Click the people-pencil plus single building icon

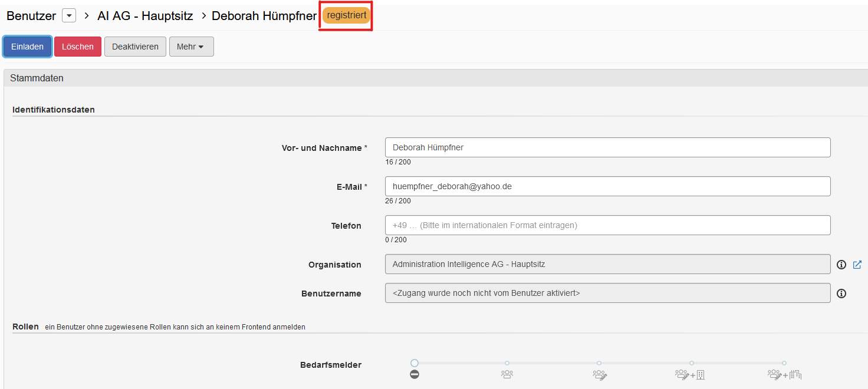click(x=691, y=374)
